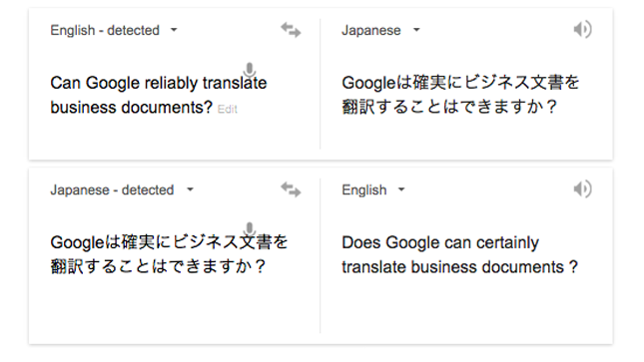Screen dimensions: 644x362
Task: Click the 'Can Google reliably translate' source text
Action: click(159, 83)
